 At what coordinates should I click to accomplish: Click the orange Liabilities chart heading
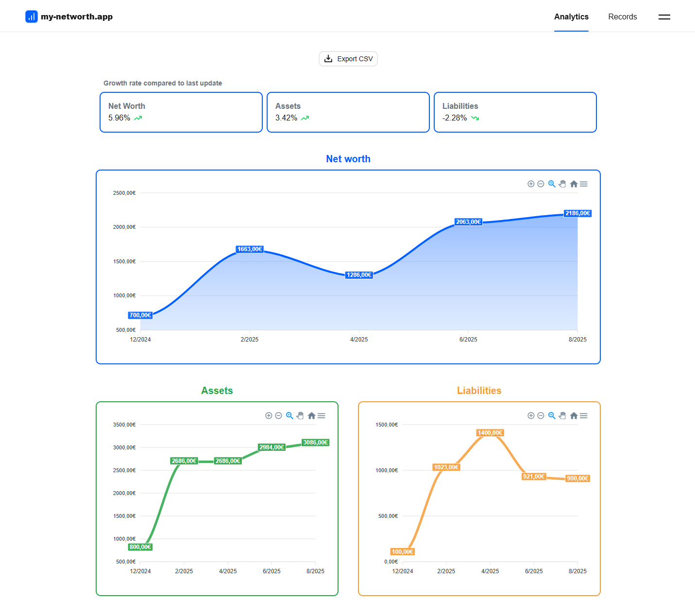479,391
